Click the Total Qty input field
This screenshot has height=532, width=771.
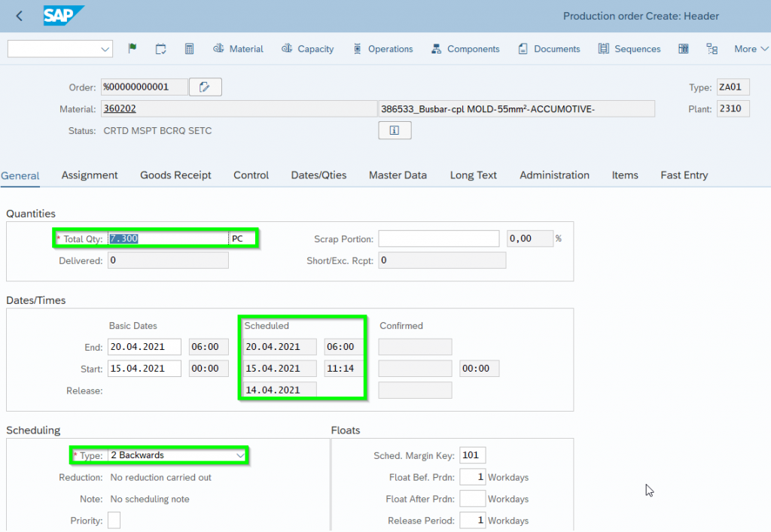(x=168, y=239)
